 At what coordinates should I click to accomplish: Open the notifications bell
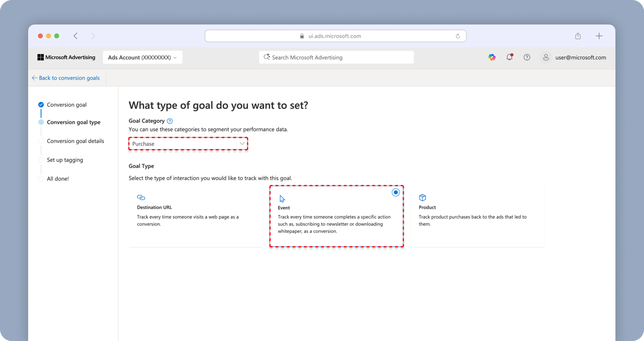pos(509,57)
